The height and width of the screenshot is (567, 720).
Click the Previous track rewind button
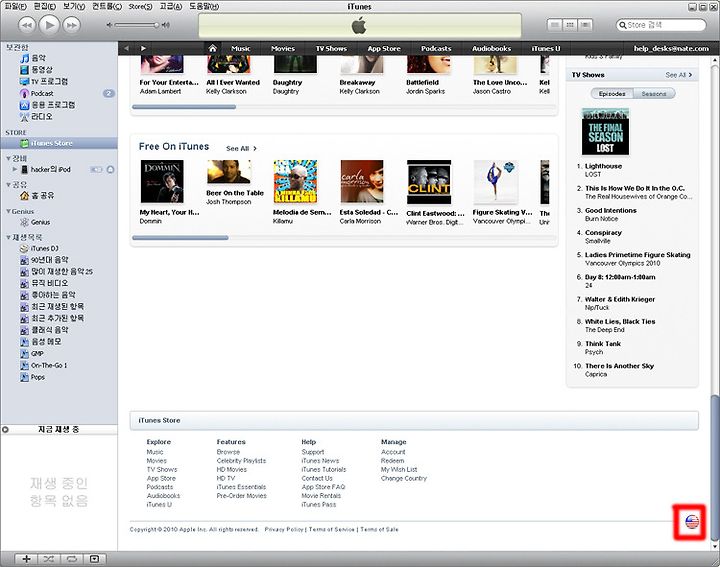[x=27, y=25]
